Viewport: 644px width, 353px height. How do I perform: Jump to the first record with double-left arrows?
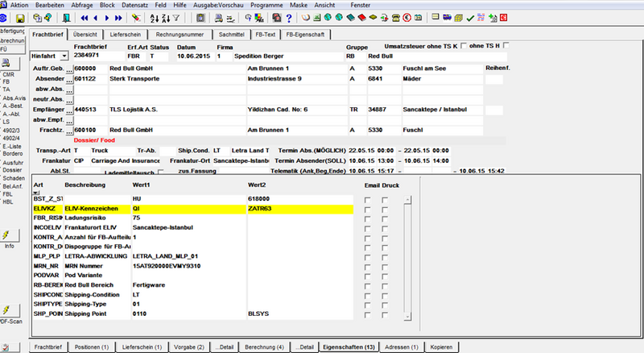coord(85,18)
